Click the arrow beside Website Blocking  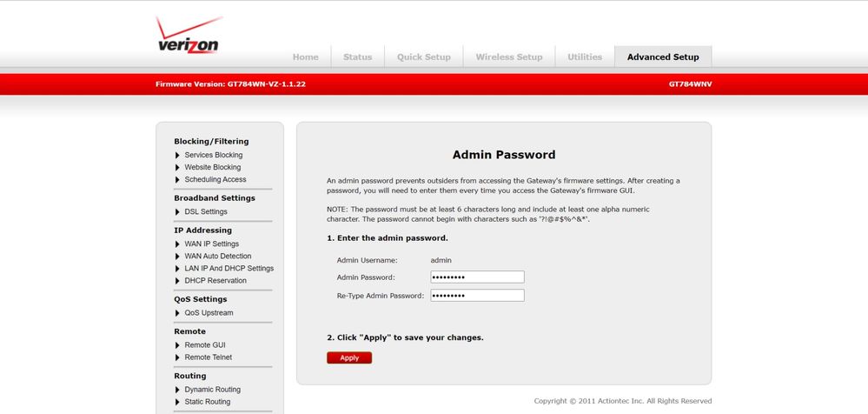click(x=177, y=168)
